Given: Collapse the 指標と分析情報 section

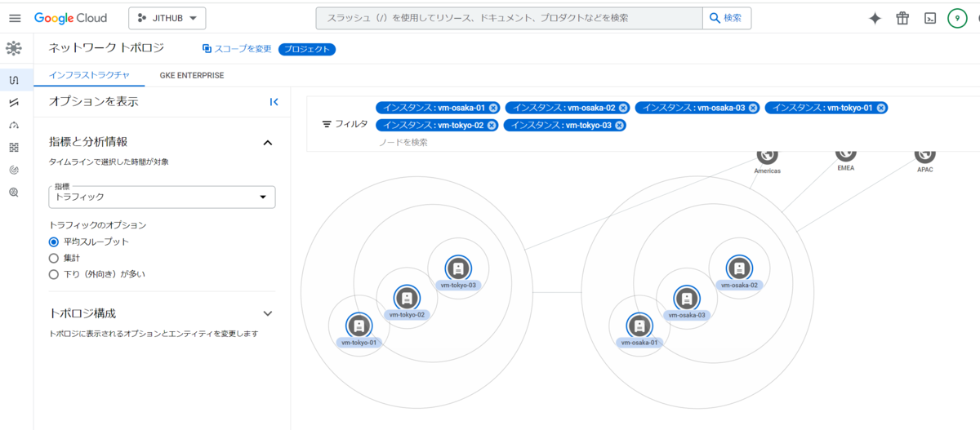Looking at the screenshot, I should [x=267, y=143].
